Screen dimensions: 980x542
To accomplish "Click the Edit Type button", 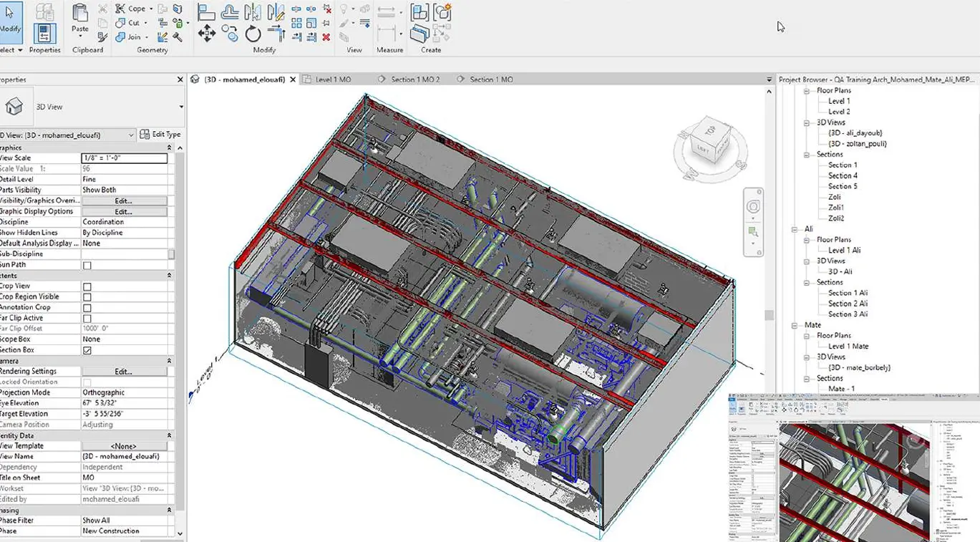I will pos(160,135).
